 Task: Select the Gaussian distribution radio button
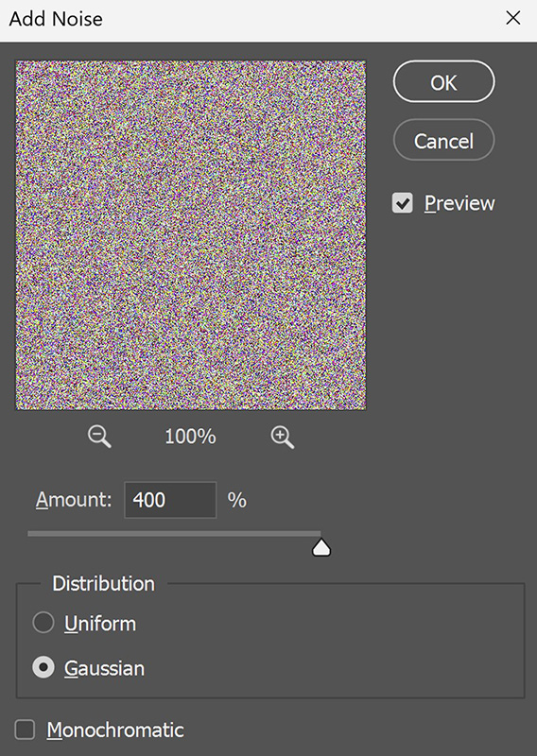43,667
